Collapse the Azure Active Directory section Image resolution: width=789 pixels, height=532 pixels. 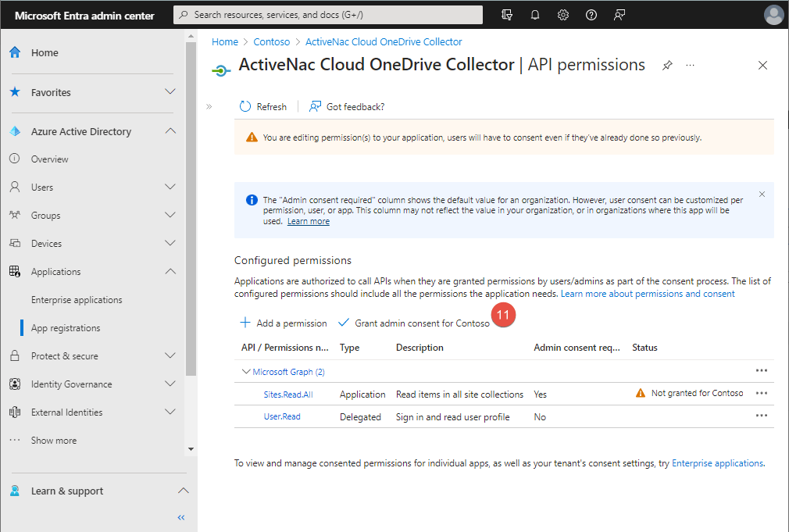tap(170, 131)
